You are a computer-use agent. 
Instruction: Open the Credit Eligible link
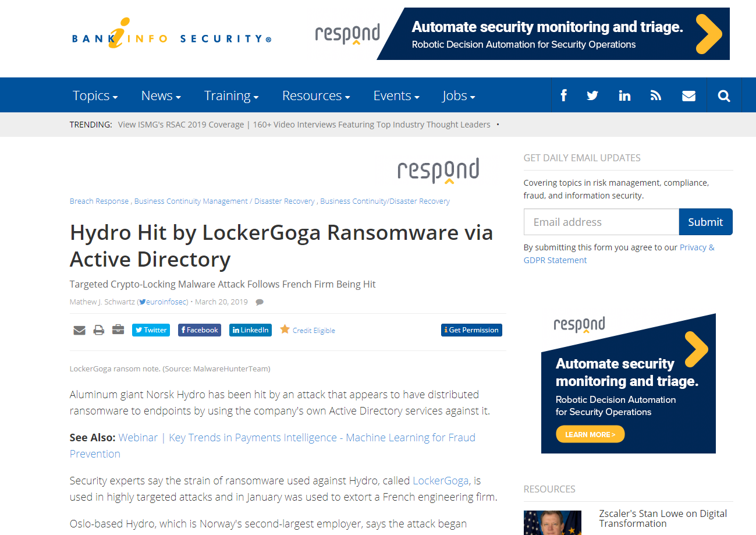[x=314, y=331]
